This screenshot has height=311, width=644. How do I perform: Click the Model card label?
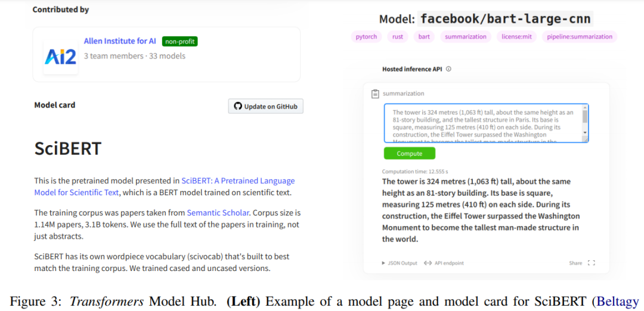[55, 105]
